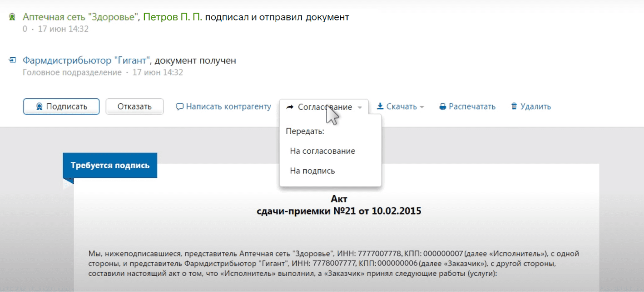The width and height of the screenshot is (644, 292).
Task: Click the Акт сдачи-приемки №21 document title
Action: coord(339,205)
